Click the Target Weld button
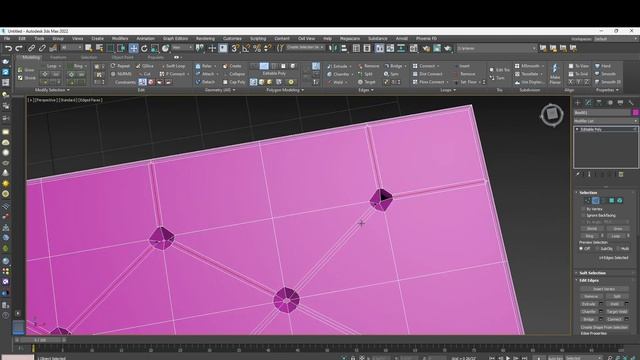 click(617, 311)
